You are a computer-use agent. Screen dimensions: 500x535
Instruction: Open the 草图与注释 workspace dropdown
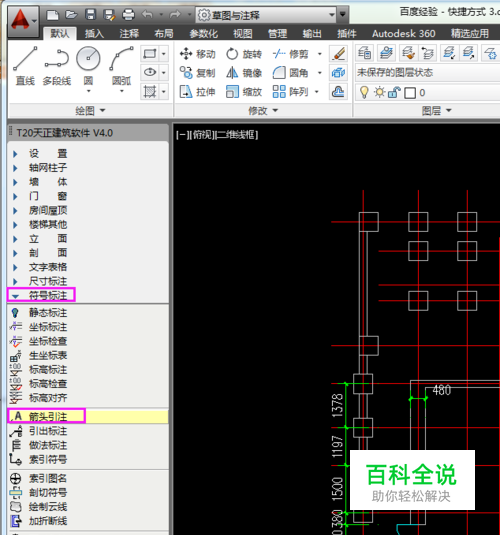(266, 15)
